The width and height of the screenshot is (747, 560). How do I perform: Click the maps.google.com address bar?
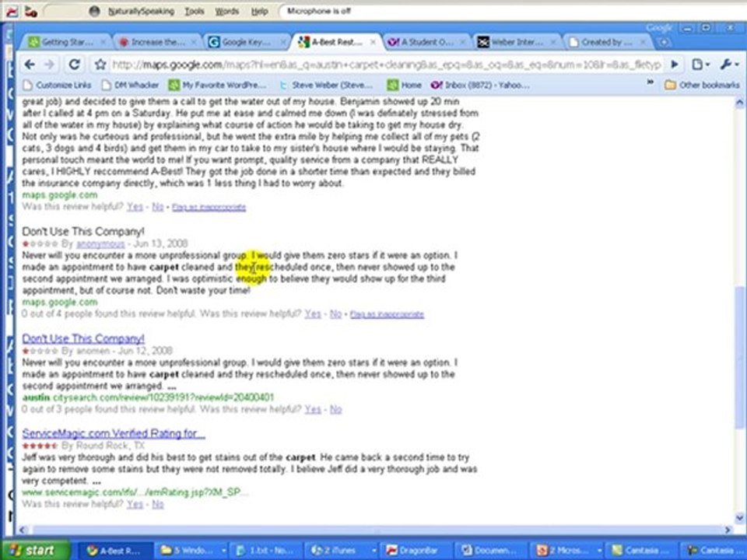tap(386, 65)
